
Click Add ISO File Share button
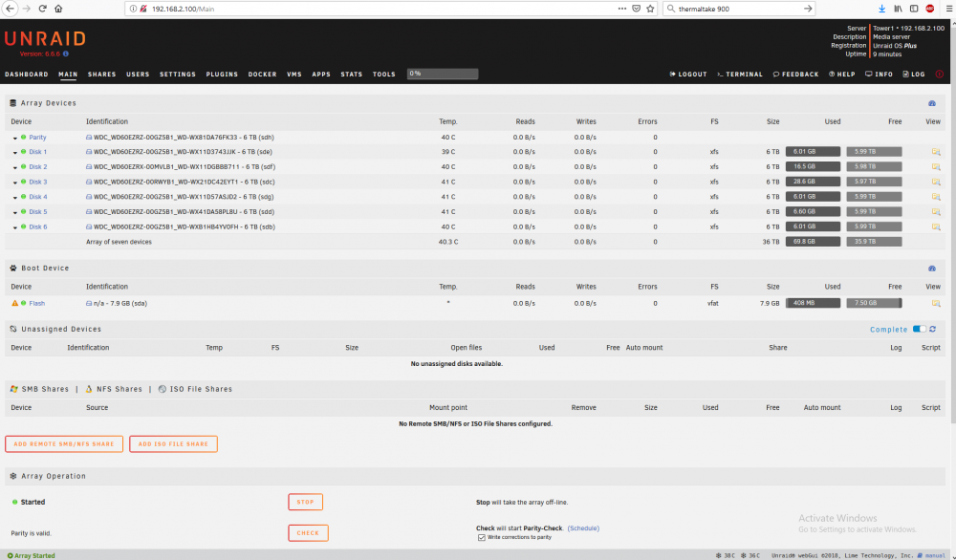(173, 444)
